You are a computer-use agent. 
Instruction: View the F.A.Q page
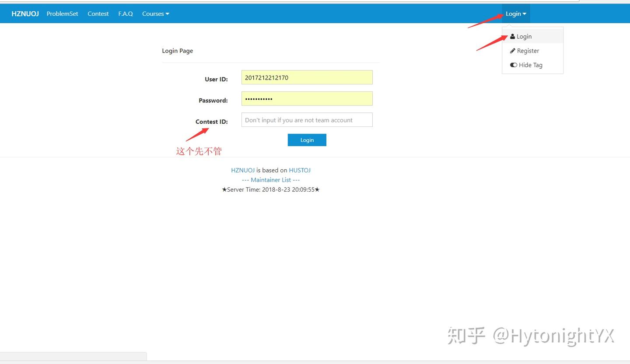[126, 14]
